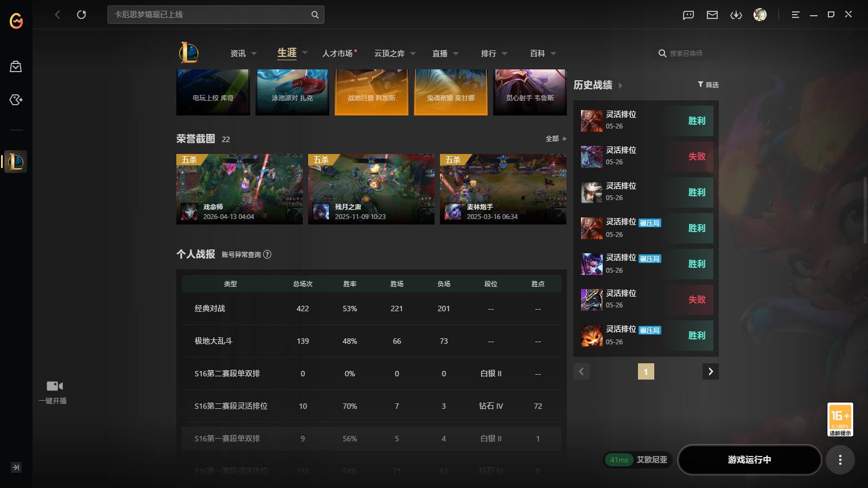This screenshot has width=868, height=488.
Task: Open the 账号异常查询 link
Action: (241, 254)
